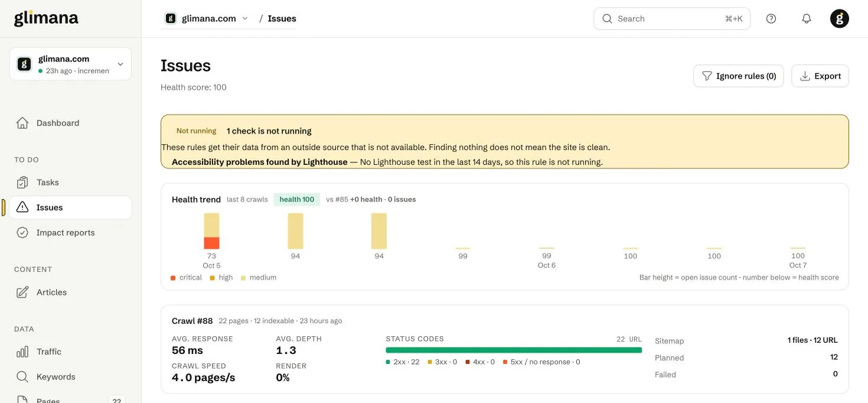868x403 pixels.
Task: Open Impact reports check-circle icon
Action: point(22,232)
